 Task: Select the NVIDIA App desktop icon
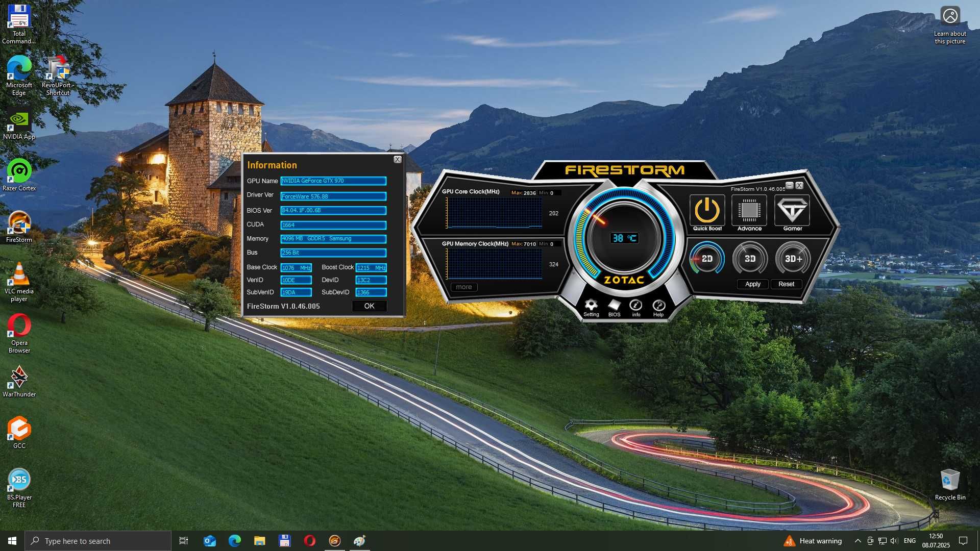tap(19, 124)
